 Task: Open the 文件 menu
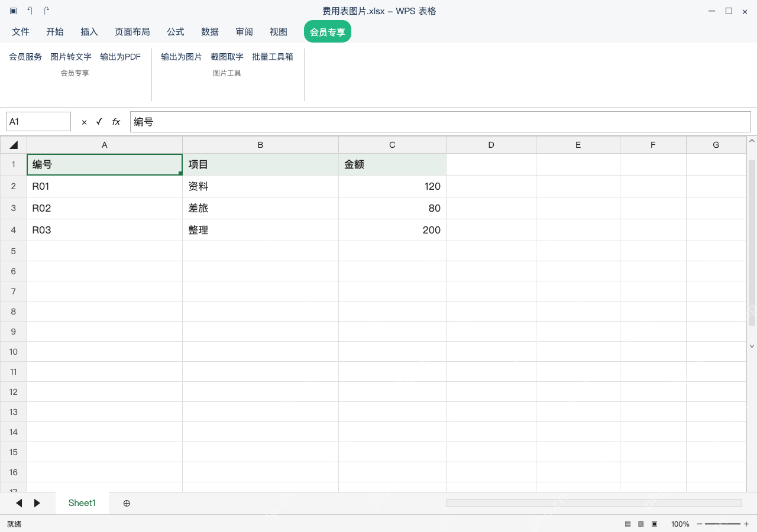tap(21, 32)
